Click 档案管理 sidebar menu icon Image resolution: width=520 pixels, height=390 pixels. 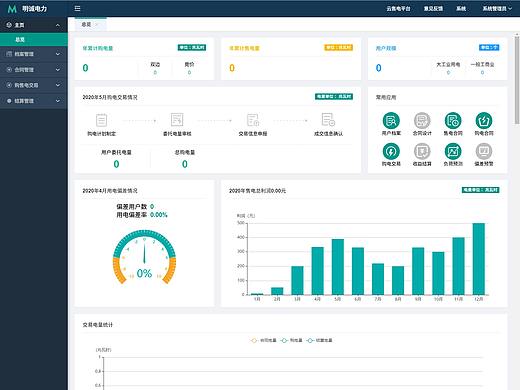click(x=9, y=54)
